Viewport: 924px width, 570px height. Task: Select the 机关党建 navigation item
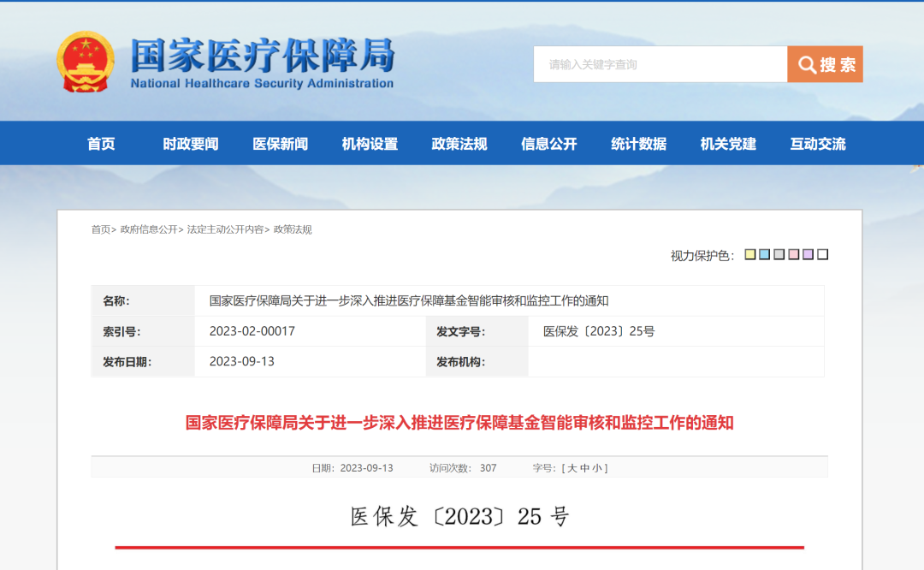point(728,144)
